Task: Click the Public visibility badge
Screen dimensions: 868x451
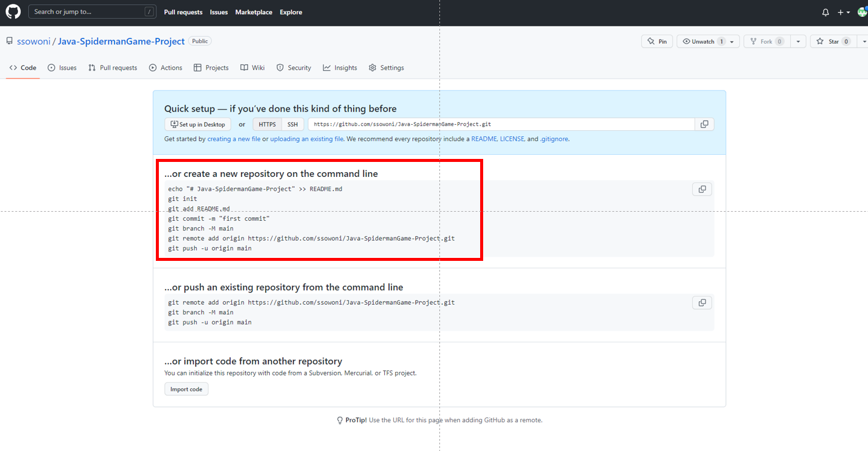Action: click(200, 41)
